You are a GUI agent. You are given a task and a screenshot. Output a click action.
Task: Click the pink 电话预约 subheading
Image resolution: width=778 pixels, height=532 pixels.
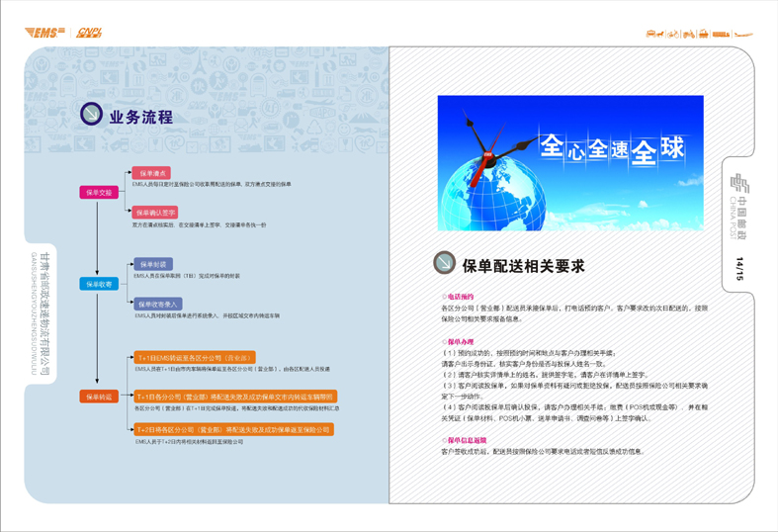[461, 297]
